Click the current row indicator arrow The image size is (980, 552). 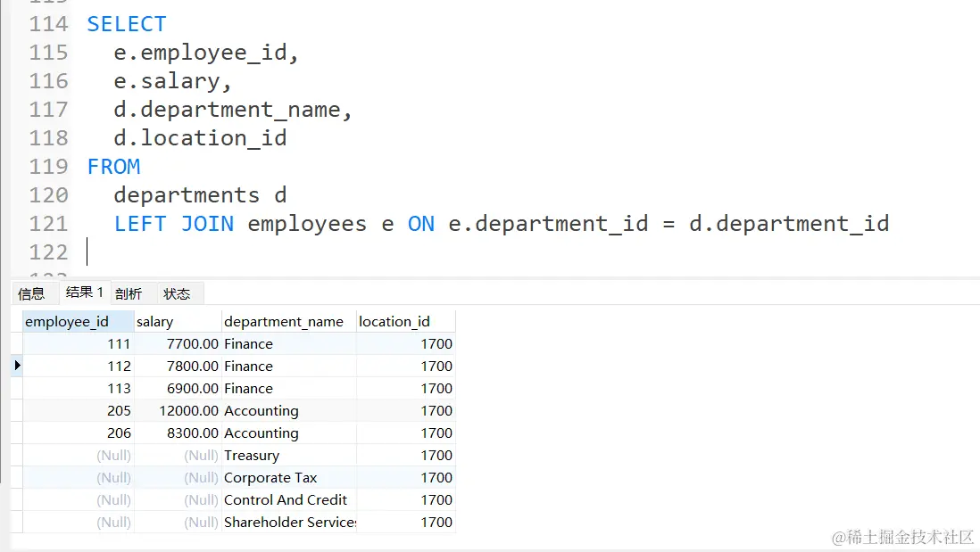click(x=17, y=366)
